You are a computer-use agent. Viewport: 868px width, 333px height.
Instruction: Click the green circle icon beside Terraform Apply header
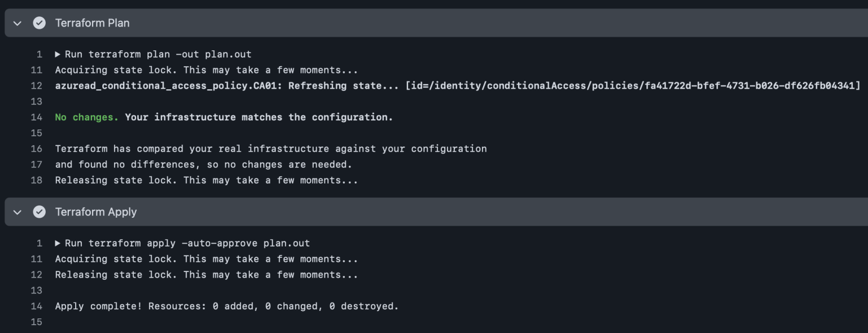tap(38, 212)
